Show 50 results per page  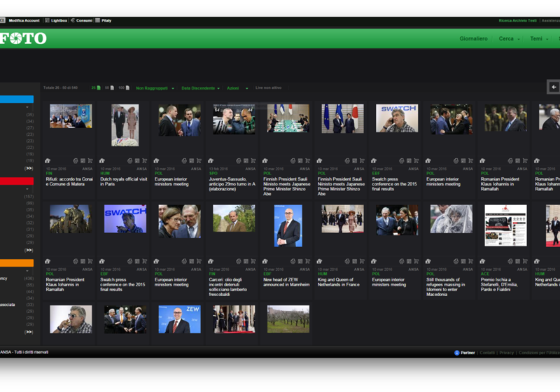[x=109, y=87]
